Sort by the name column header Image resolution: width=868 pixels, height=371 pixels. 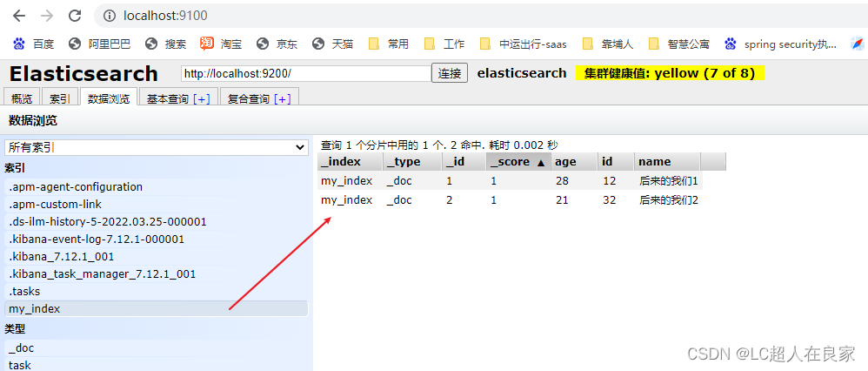[x=667, y=162]
